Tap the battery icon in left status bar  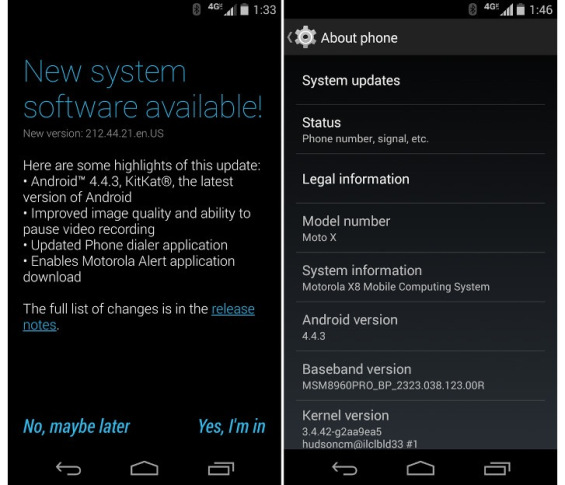(244, 9)
